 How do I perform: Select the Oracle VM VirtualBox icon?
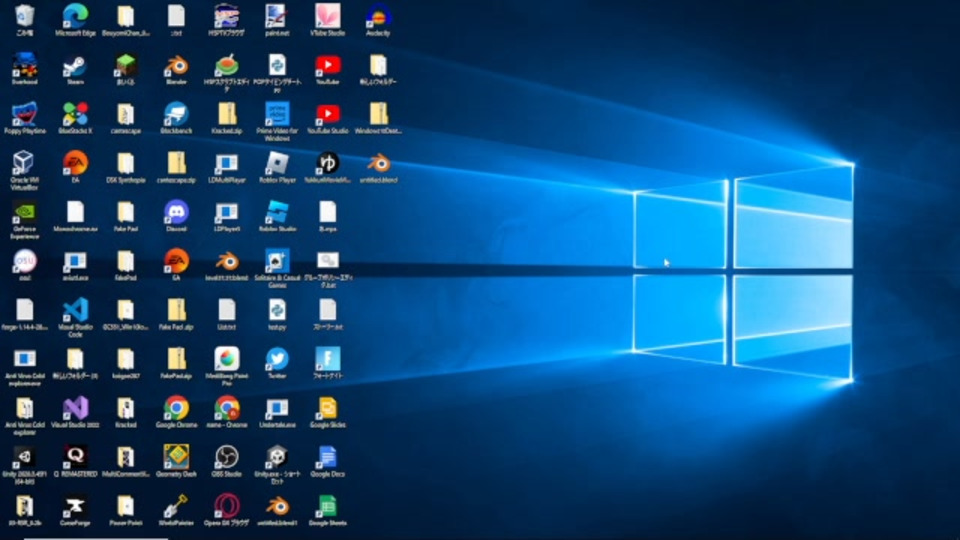click(24, 163)
